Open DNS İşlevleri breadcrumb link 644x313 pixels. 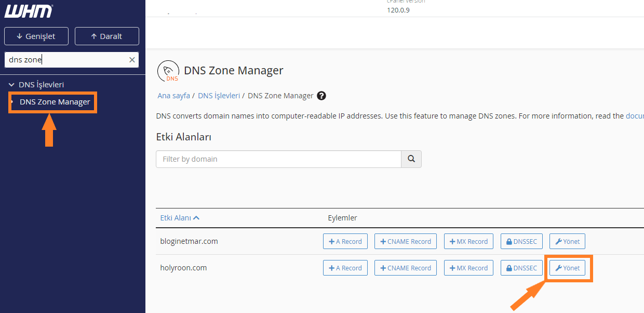coord(219,96)
